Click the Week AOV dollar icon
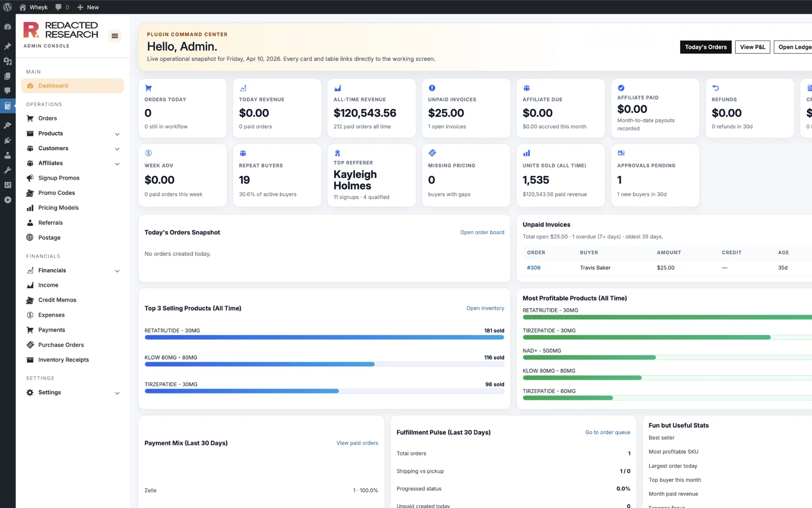 pos(148,153)
